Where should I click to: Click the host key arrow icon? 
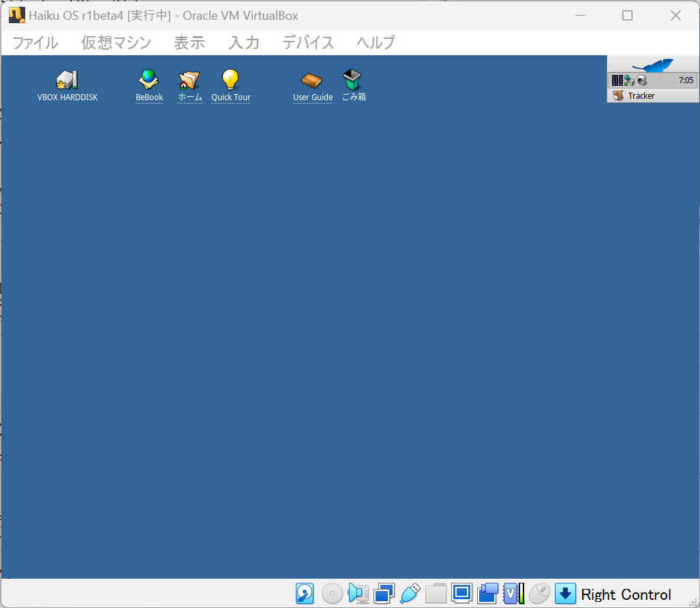point(565,594)
